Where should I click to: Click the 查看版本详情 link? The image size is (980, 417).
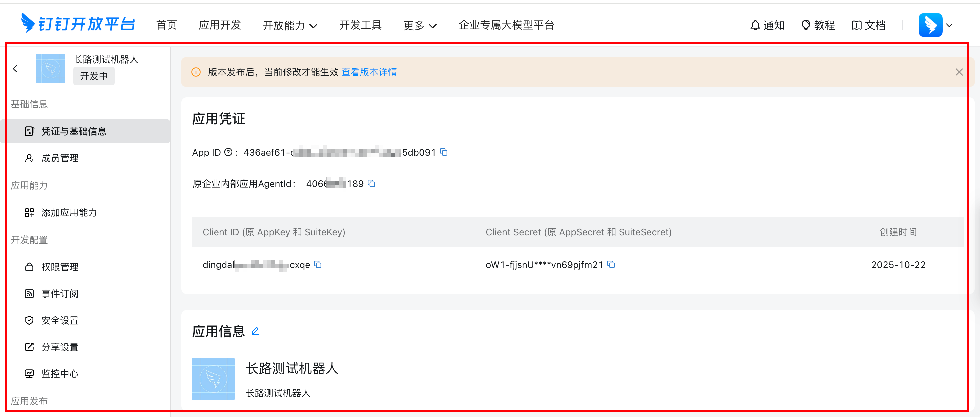[369, 72]
